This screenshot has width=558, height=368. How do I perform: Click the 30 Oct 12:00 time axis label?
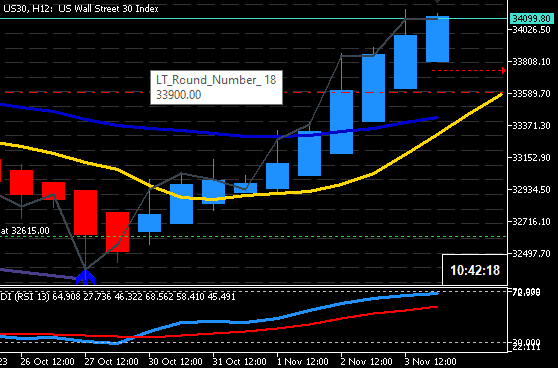tap(176, 362)
